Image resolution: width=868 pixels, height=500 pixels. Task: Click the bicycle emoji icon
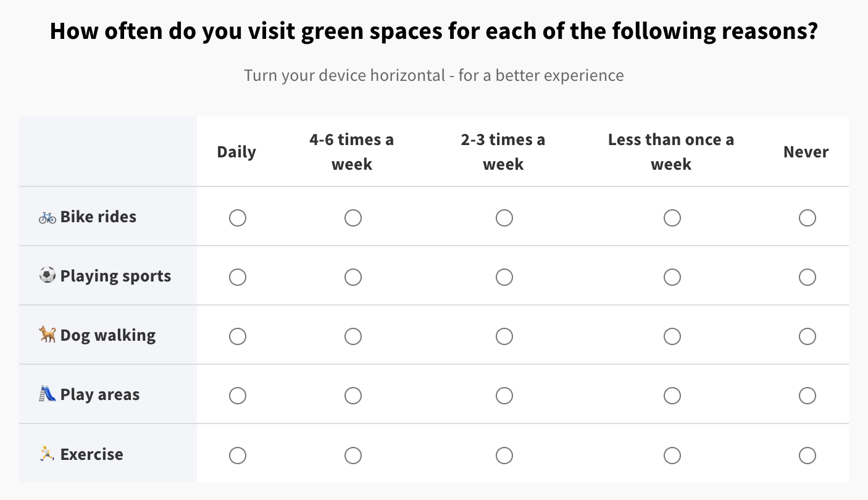[48, 217]
